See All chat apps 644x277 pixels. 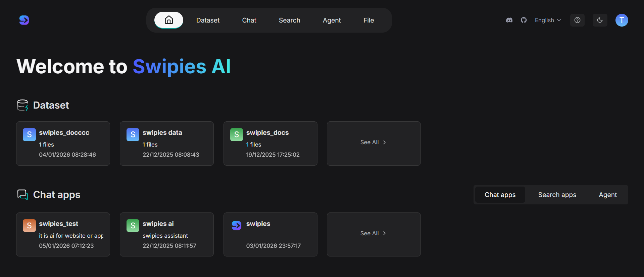[374, 235]
